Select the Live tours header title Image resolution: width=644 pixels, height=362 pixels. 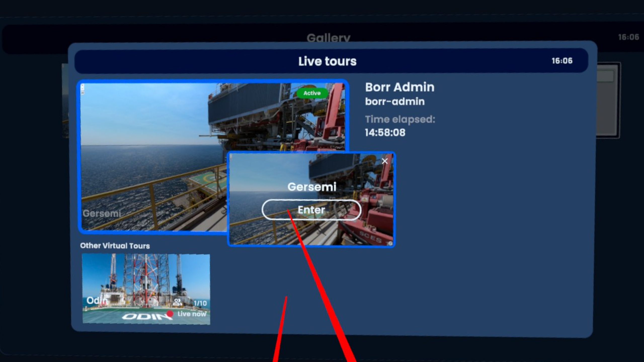327,61
